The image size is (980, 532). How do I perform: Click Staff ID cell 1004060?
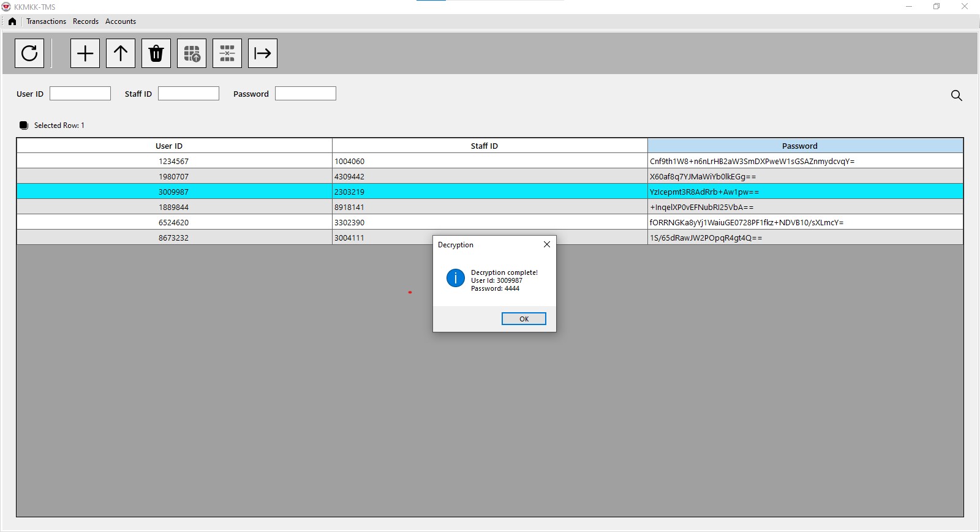pyautogui.click(x=490, y=161)
